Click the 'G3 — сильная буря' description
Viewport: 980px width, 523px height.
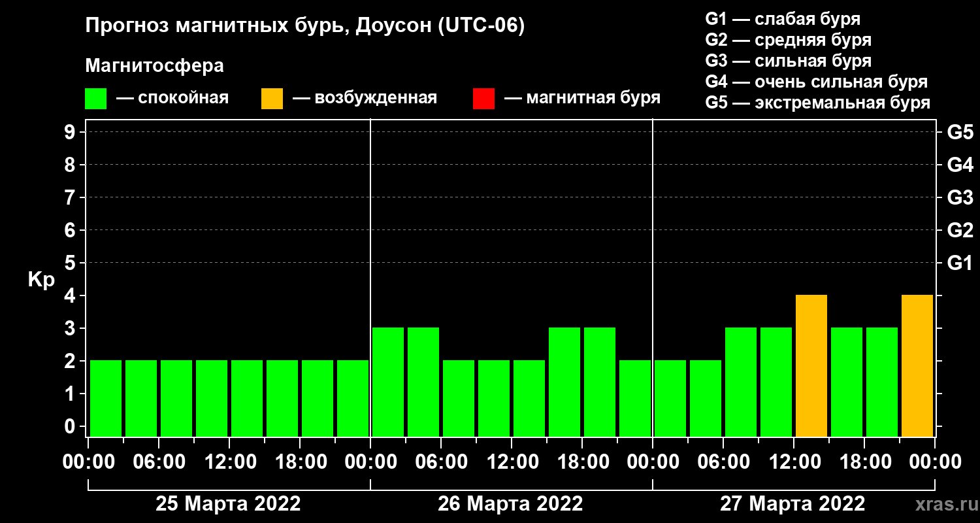point(789,61)
